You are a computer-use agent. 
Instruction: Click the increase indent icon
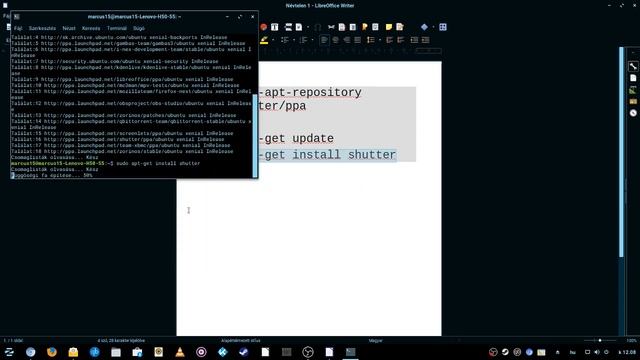click(x=414, y=40)
